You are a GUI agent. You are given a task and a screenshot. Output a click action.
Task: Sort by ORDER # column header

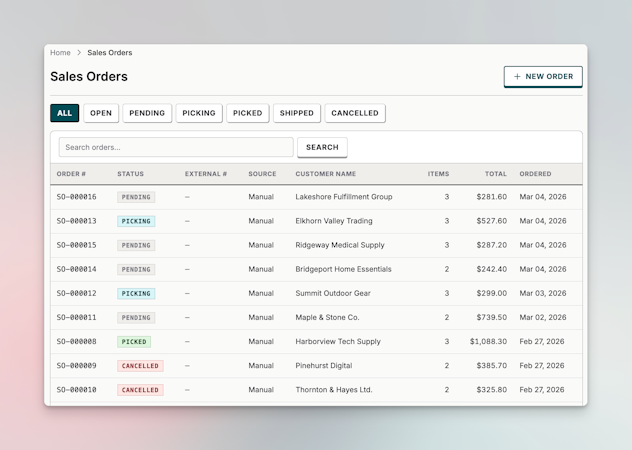pos(71,174)
